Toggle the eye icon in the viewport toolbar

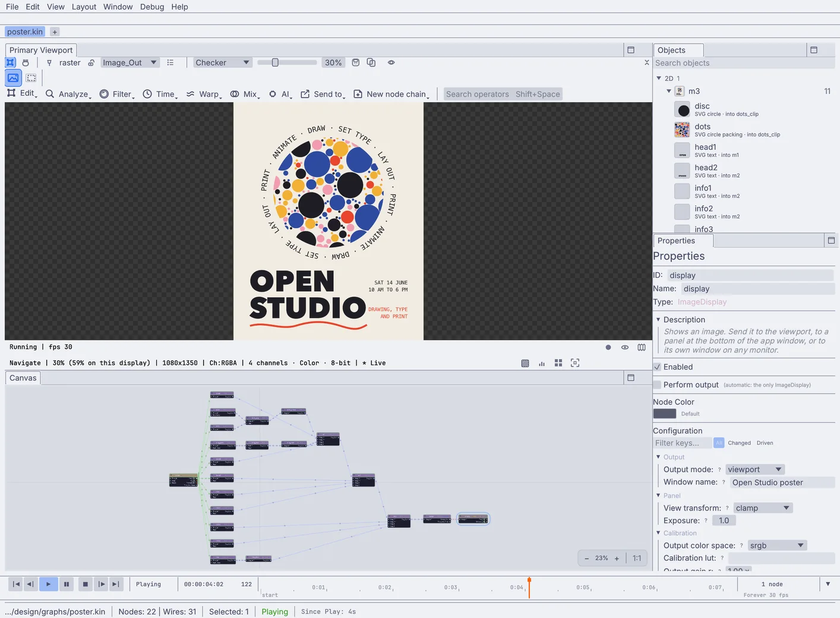[x=391, y=62]
